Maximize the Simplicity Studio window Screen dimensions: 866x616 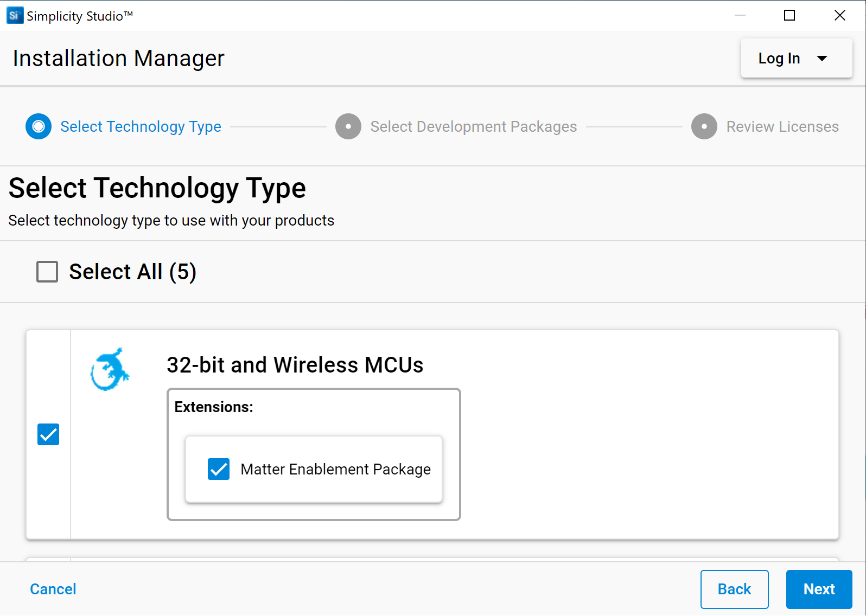[789, 15]
